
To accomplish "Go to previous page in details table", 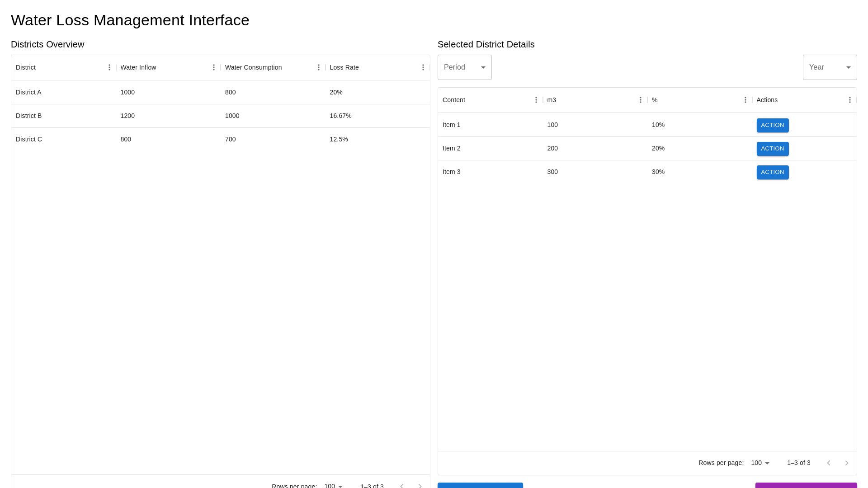I will click(829, 463).
